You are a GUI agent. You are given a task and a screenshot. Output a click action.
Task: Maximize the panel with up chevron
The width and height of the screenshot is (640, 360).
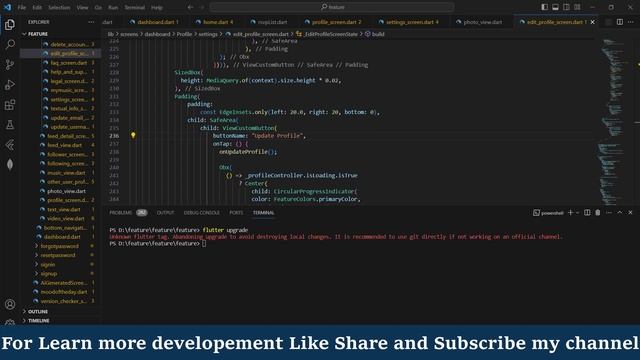click(620, 213)
